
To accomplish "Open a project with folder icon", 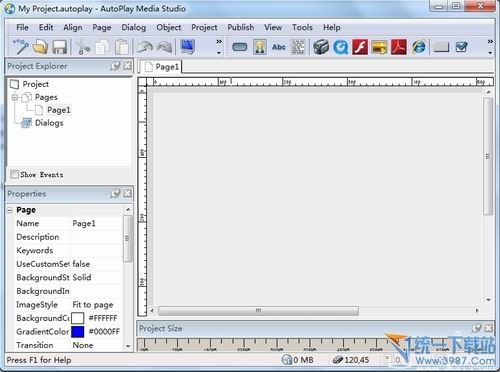I will [x=40, y=47].
